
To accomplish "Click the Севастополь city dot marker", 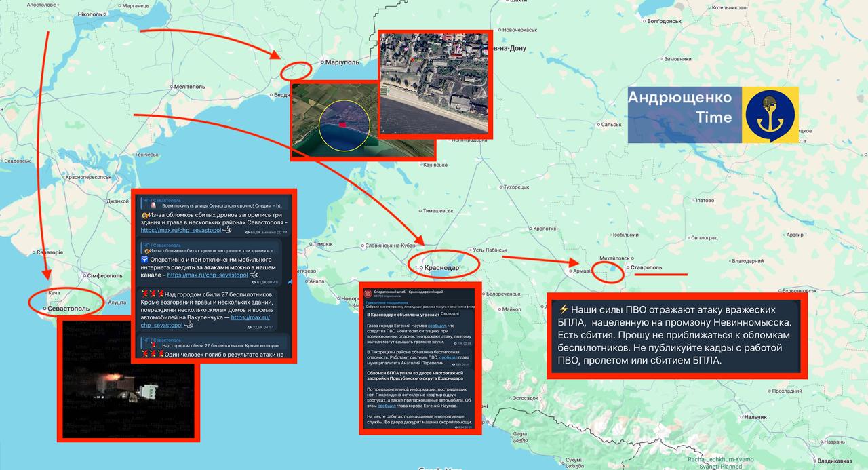I will pos(44,309).
